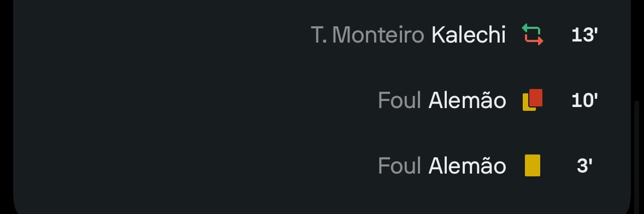Click the 13' minute marker

pos(584,35)
